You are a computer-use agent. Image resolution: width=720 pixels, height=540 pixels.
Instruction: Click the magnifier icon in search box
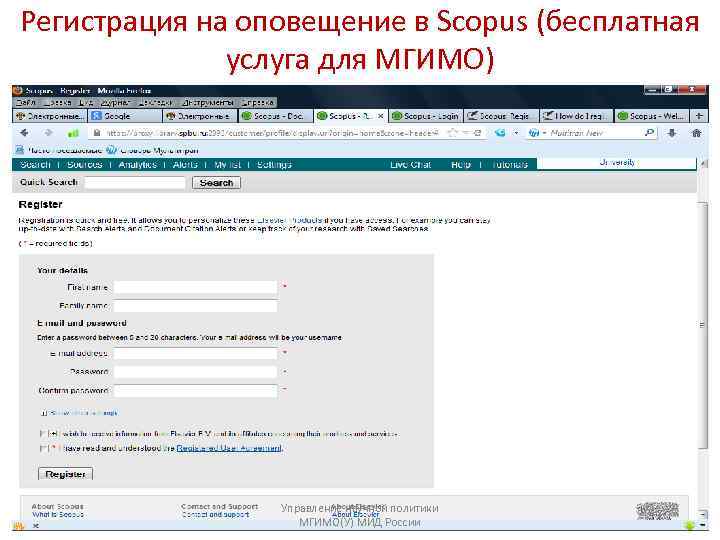point(649,133)
